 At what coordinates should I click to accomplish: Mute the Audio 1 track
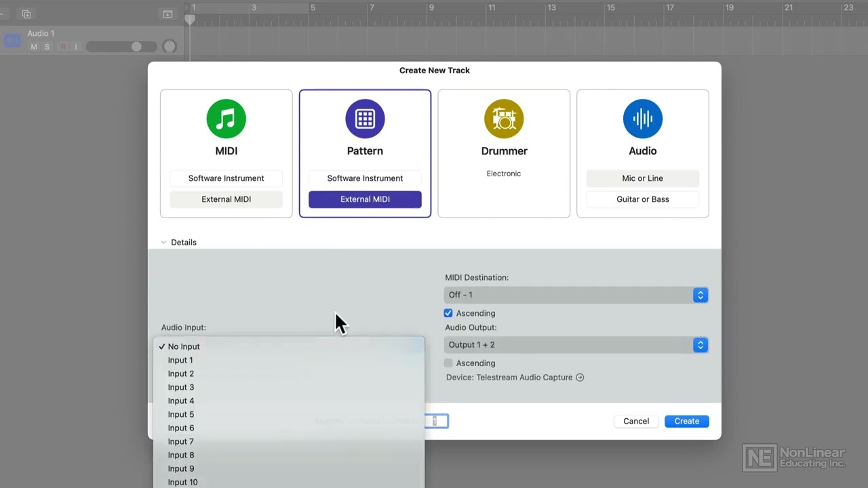click(34, 47)
